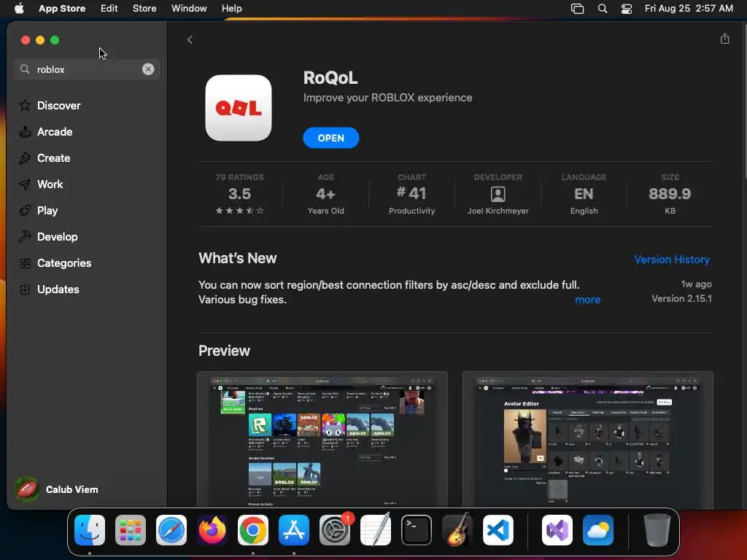Click the date and time in the menu bar
This screenshot has width=747, height=560.
click(x=689, y=8)
